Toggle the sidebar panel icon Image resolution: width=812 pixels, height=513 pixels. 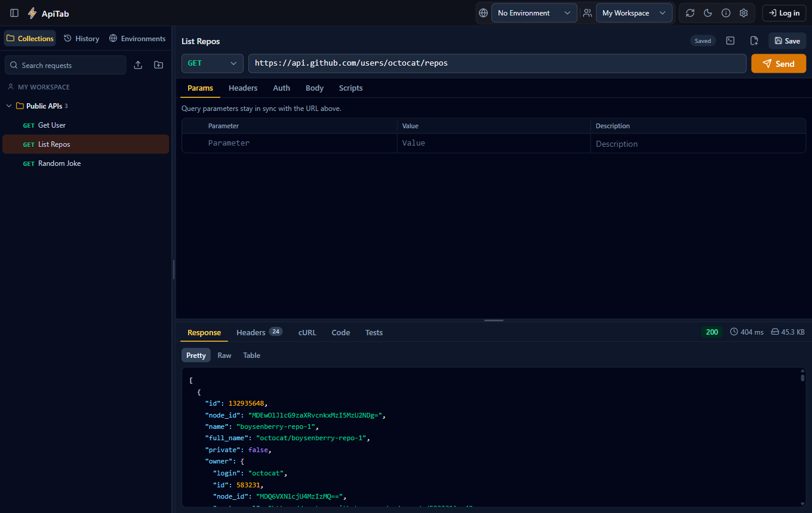click(14, 13)
